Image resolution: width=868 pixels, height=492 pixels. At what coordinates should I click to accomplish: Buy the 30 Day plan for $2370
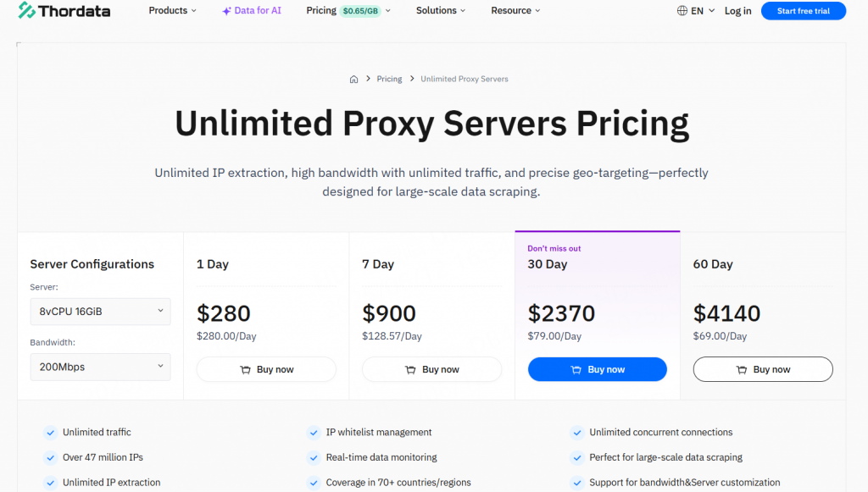click(x=598, y=369)
